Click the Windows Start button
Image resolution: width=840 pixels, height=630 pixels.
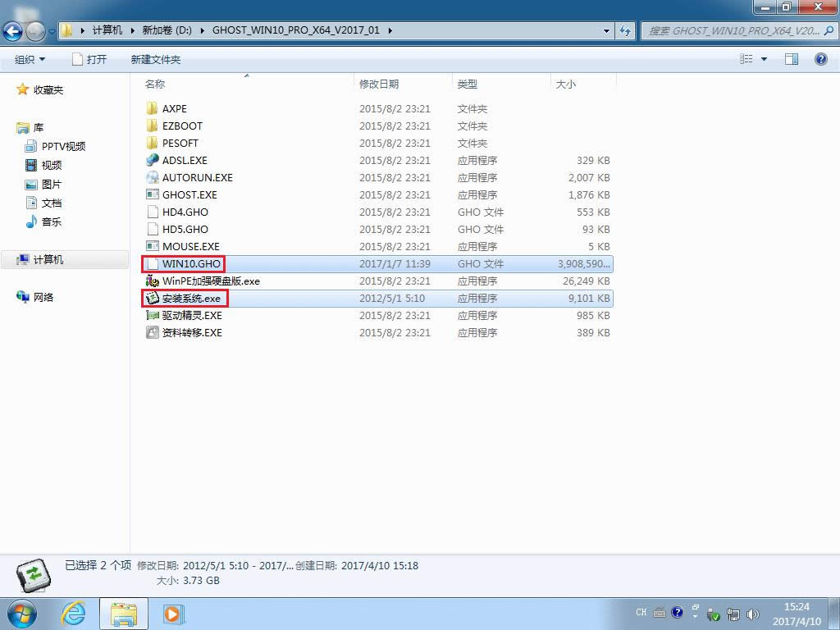pyautogui.click(x=21, y=614)
